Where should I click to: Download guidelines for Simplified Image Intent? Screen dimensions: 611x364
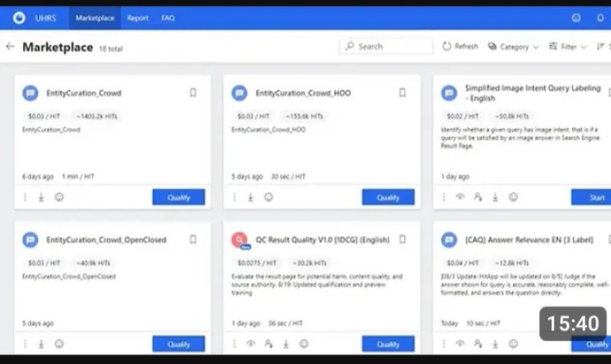495,197
